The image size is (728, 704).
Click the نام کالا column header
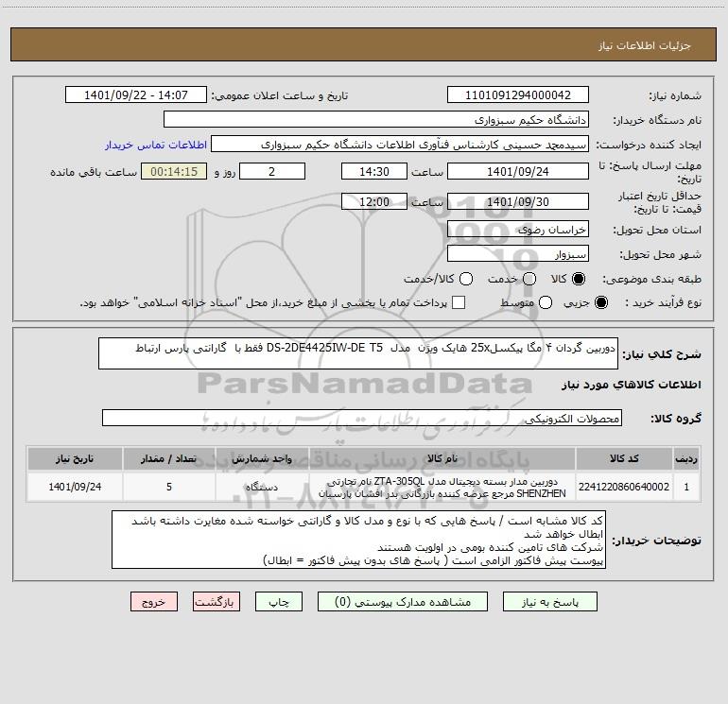click(442, 458)
